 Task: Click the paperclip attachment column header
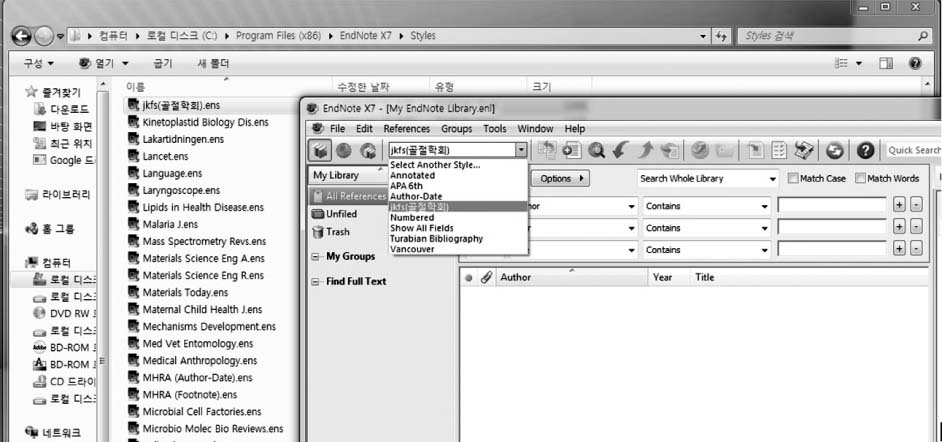pyautogui.click(x=487, y=277)
